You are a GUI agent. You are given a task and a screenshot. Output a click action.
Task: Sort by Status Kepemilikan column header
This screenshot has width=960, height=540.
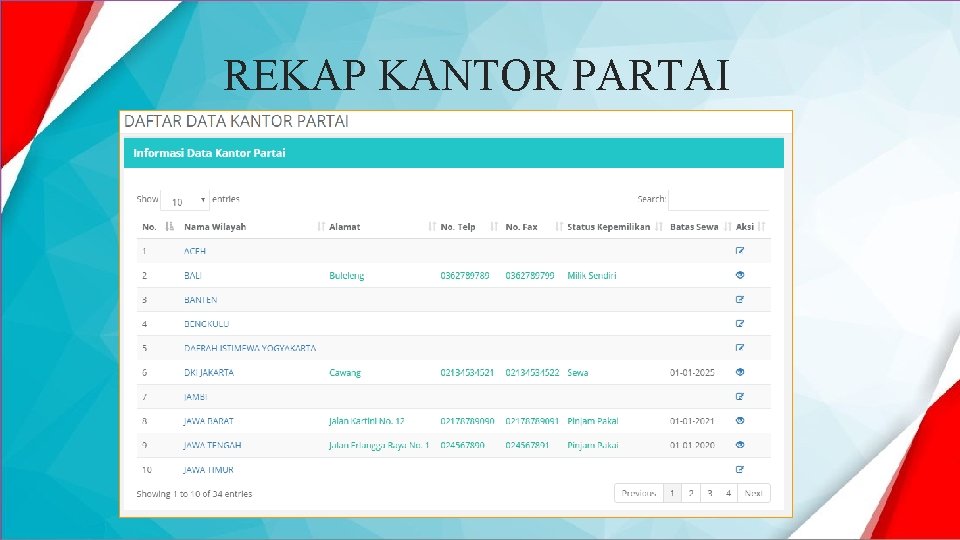615,227
